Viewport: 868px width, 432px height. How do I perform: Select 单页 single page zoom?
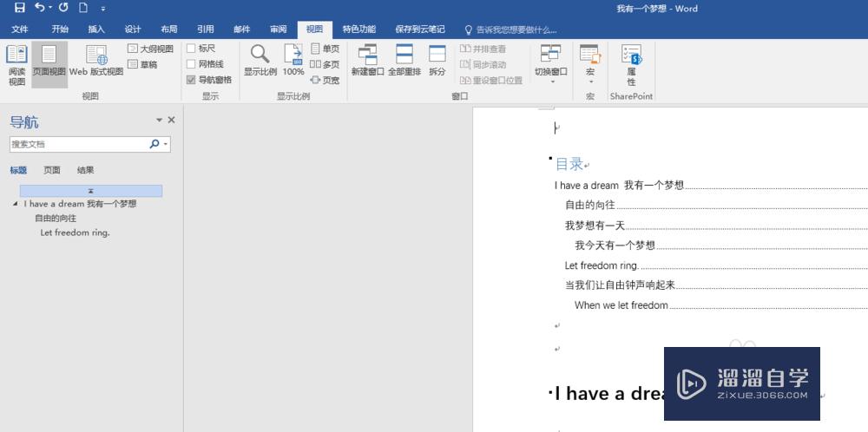click(325, 49)
